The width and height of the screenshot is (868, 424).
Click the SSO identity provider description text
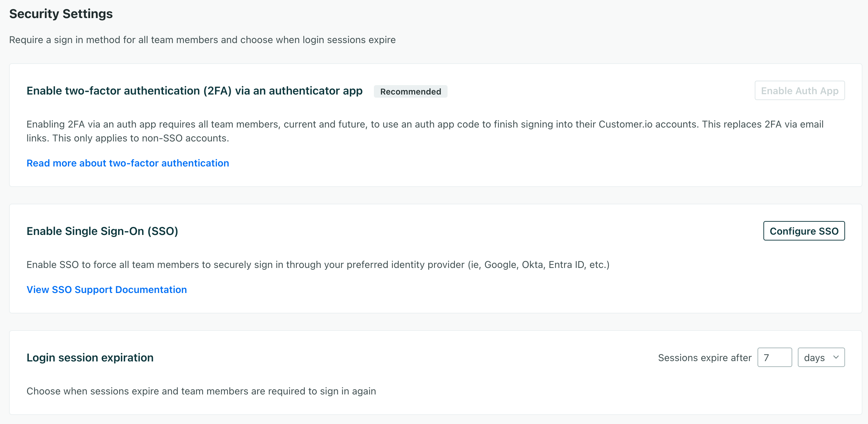point(318,265)
